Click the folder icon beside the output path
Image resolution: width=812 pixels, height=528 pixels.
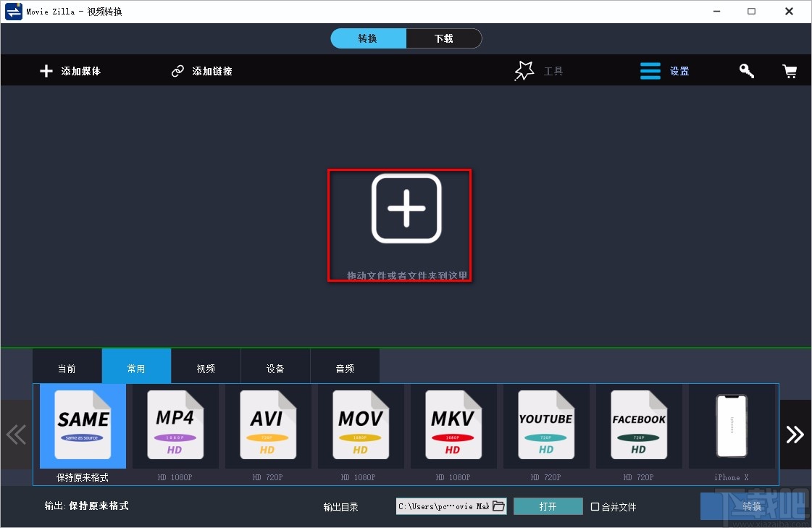[499, 506]
